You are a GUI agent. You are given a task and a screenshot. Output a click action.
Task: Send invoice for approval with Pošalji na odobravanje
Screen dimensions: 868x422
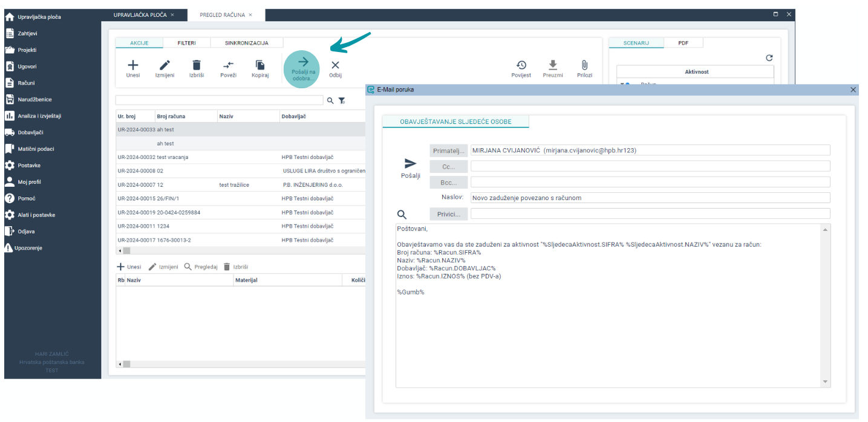(x=304, y=68)
